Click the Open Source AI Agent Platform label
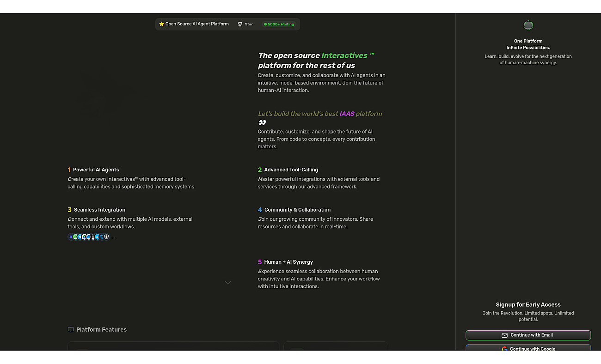The image size is (601, 364). (x=197, y=24)
